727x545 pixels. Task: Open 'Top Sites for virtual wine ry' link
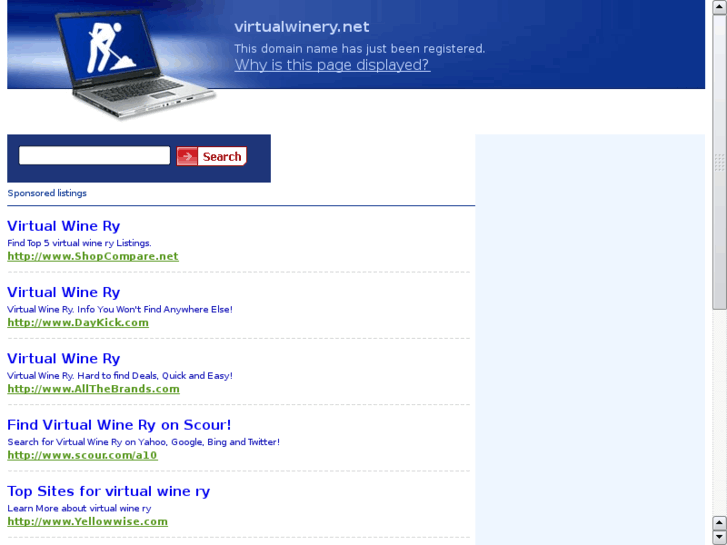108,491
